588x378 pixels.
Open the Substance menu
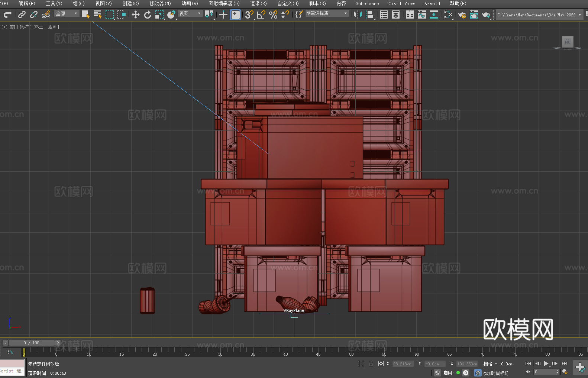(x=367, y=3)
